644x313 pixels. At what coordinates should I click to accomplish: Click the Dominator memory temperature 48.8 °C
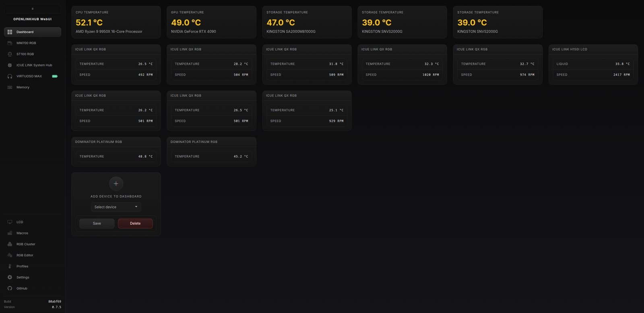145,156
